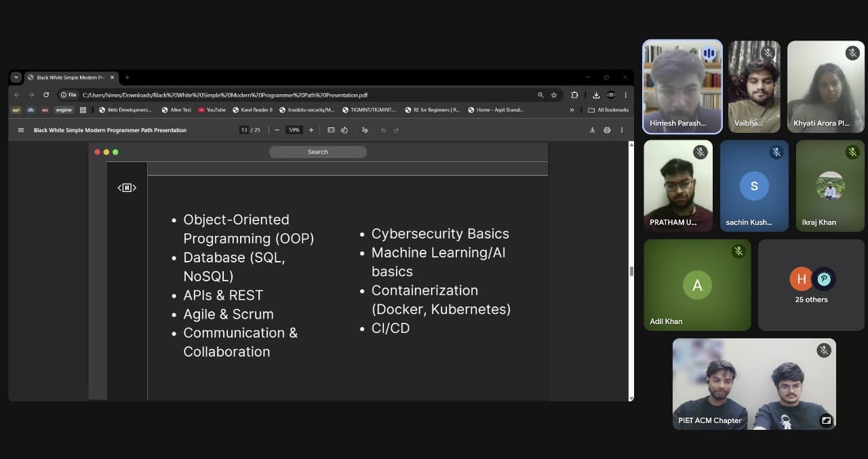The image size is (868, 459).
Task: Click the page number input field
Action: (x=244, y=130)
